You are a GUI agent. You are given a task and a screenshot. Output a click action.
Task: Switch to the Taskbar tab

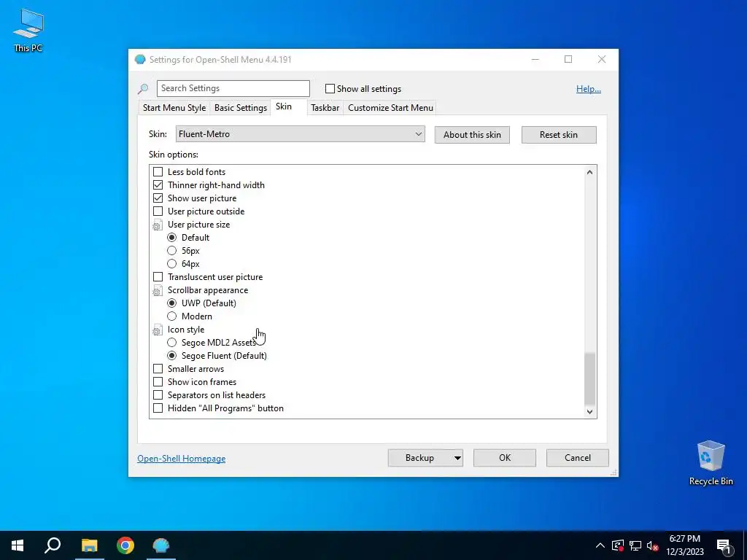tap(325, 108)
